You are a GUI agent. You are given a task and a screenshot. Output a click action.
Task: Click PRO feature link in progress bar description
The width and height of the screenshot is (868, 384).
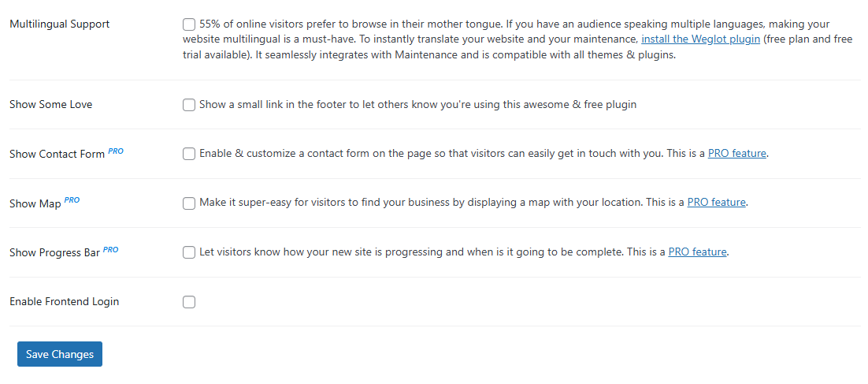click(x=697, y=252)
